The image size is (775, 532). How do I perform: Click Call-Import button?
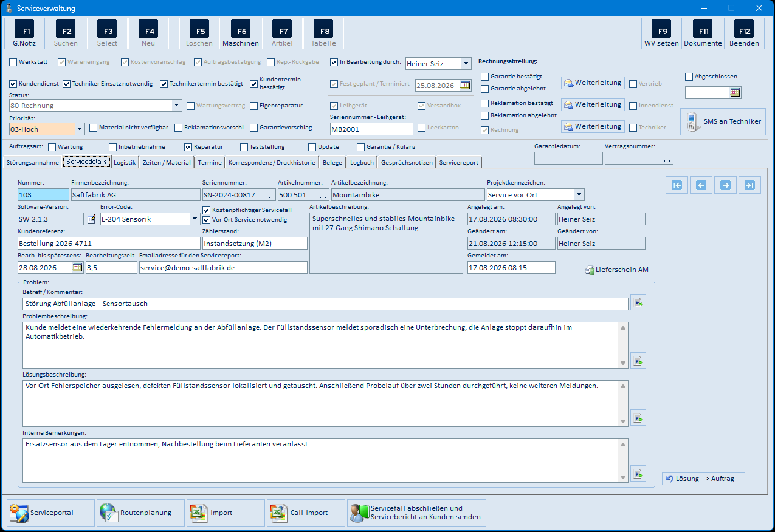[x=306, y=513]
